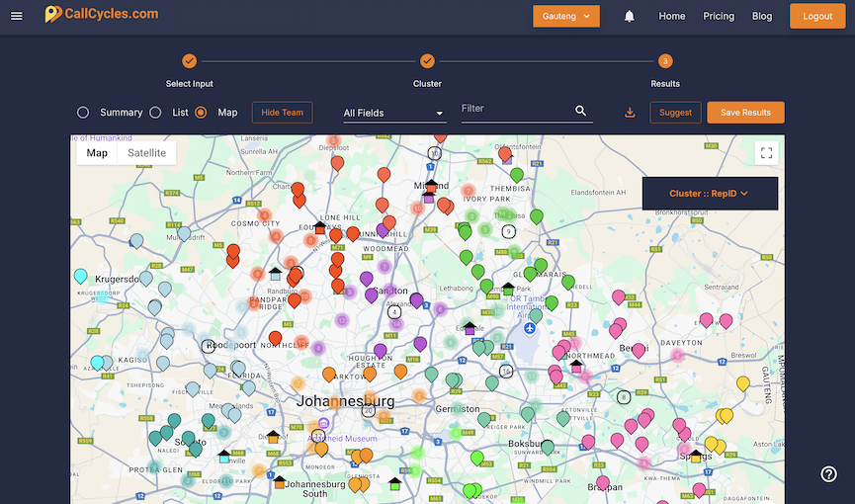Switch to the Map view tab

pos(97,153)
